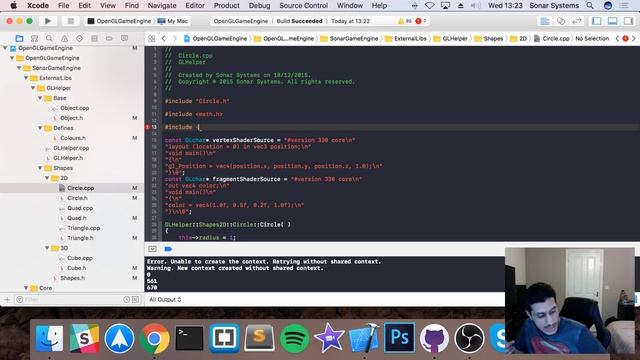The height and width of the screenshot is (360, 640).
Task: Open Terminal from the Dock
Action: click(x=189, y=338)
